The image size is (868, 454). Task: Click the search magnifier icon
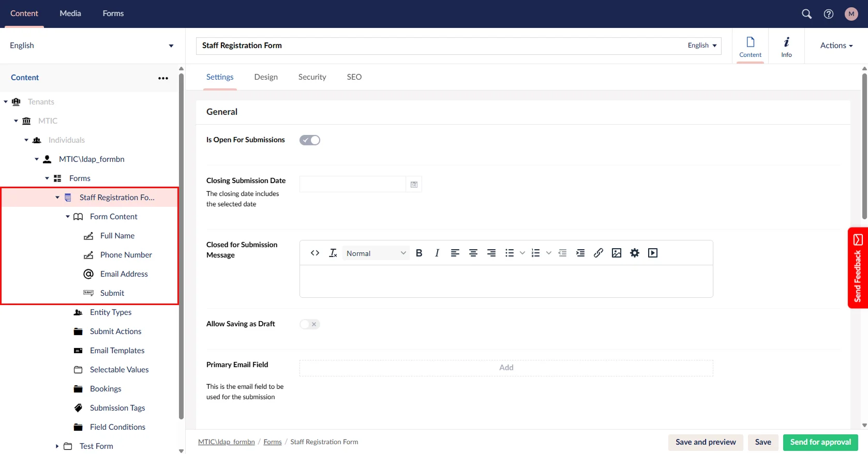point(806,14)
